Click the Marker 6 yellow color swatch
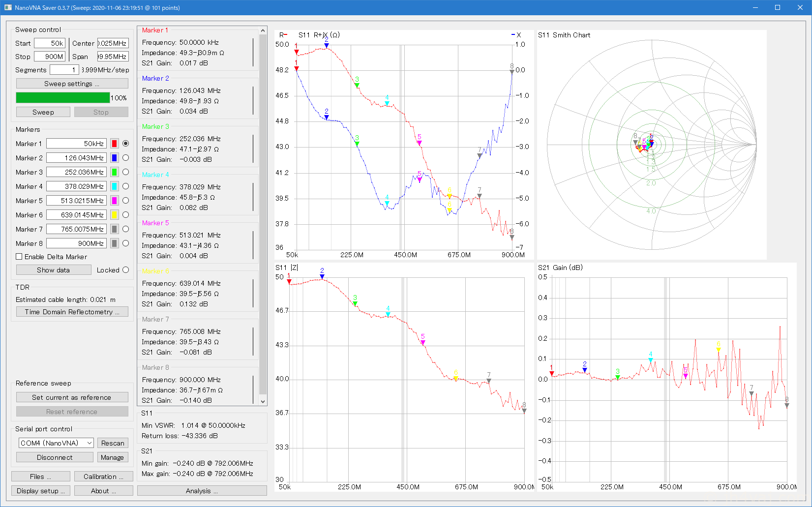 click(x=114, y=215)
